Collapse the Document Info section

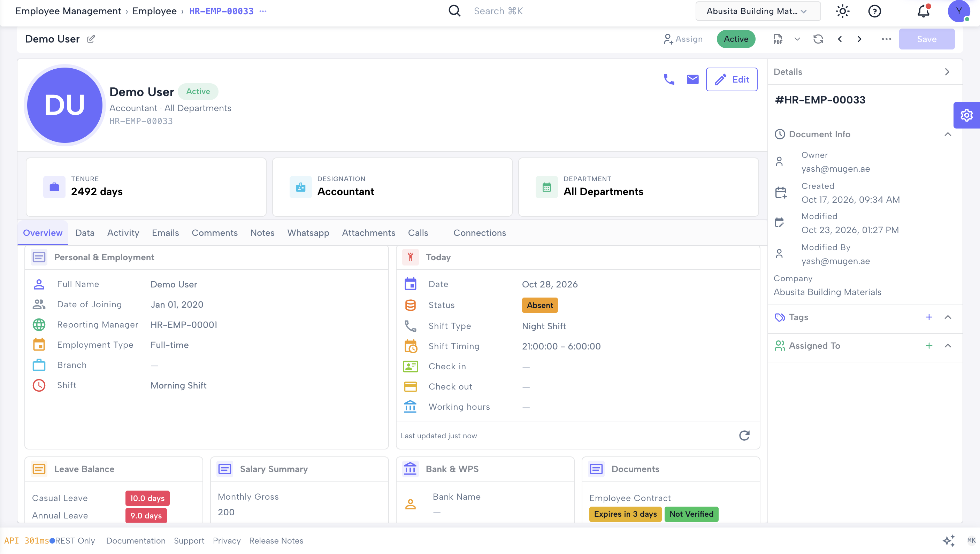click(948, 134)
